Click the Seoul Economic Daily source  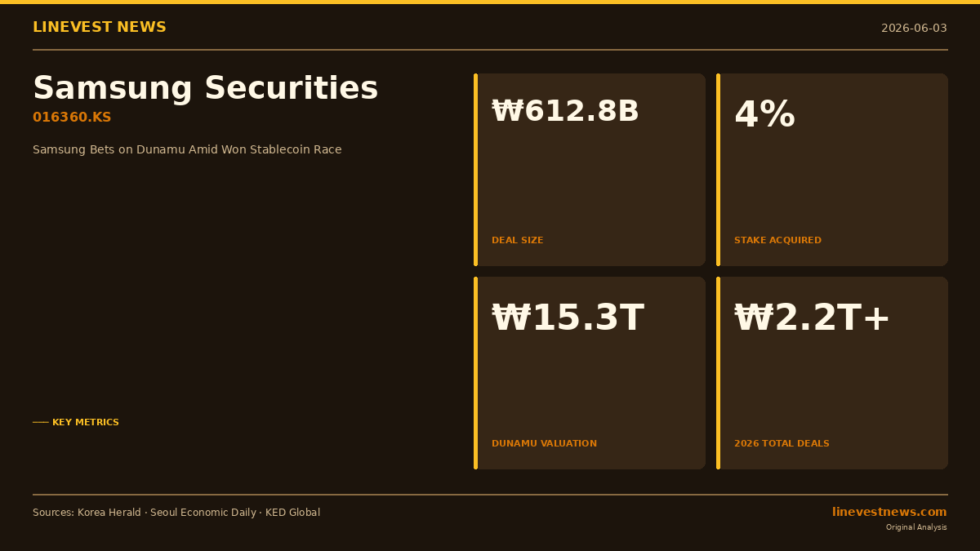[x=203, y=513]
